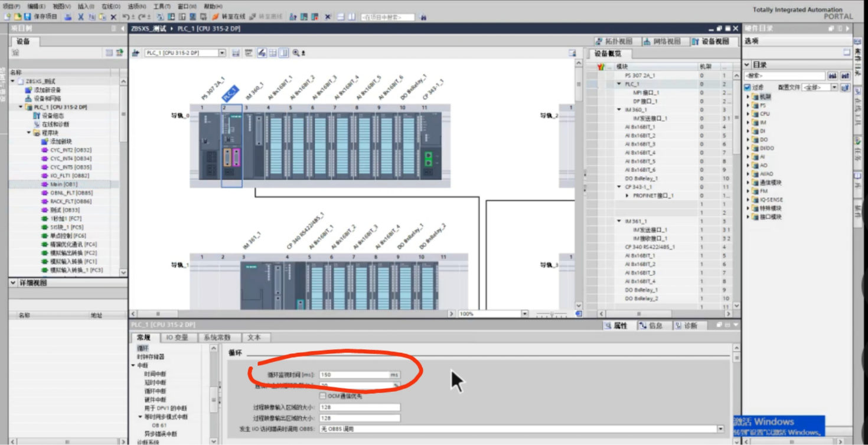Collapse the ZBSXS project root node
868x445 pixels.
[x=13, y=81]
